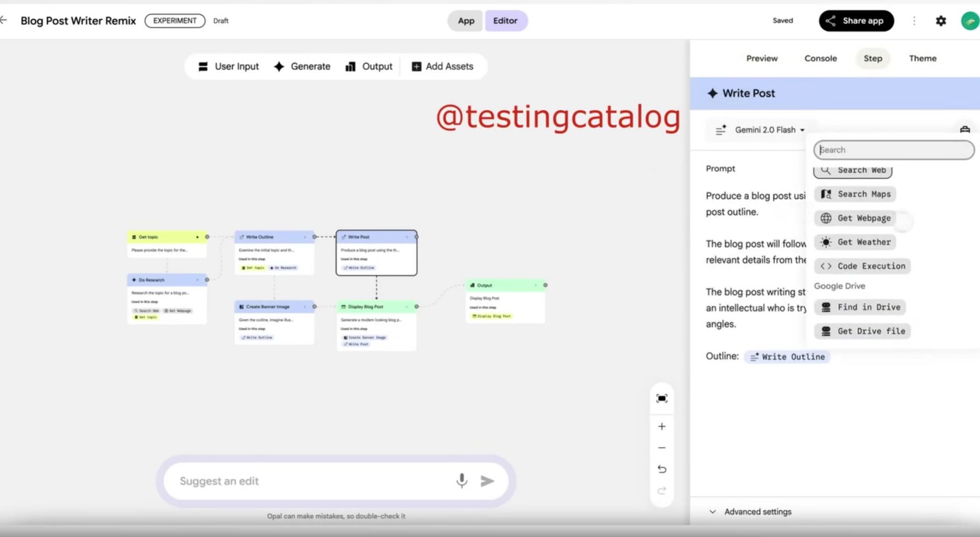Open the Console tab

(x=821, y=59)
